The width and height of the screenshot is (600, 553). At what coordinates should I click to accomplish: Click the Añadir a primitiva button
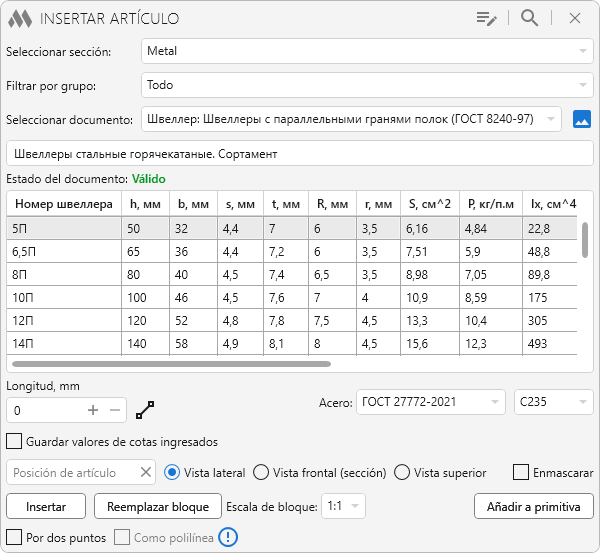[533, 506]
